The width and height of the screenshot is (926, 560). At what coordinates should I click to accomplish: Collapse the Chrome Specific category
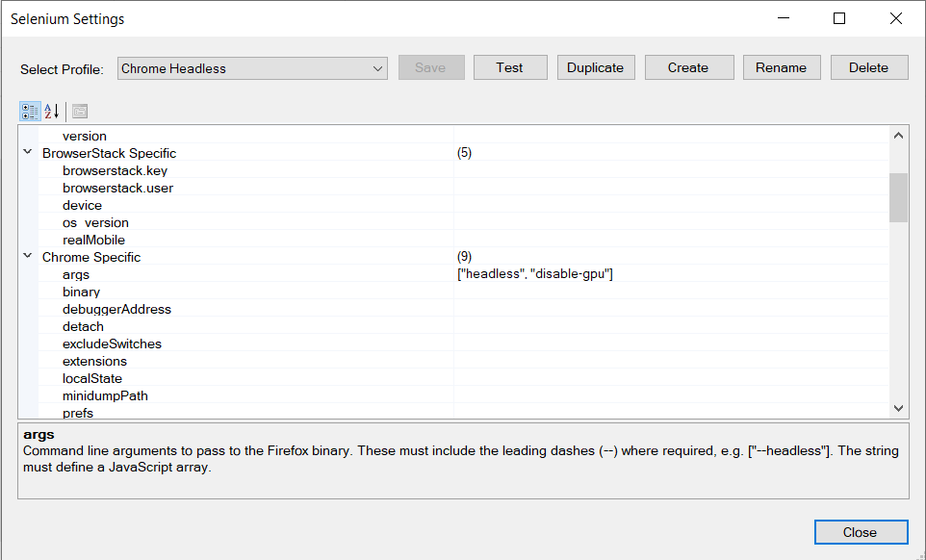(27, 257)
